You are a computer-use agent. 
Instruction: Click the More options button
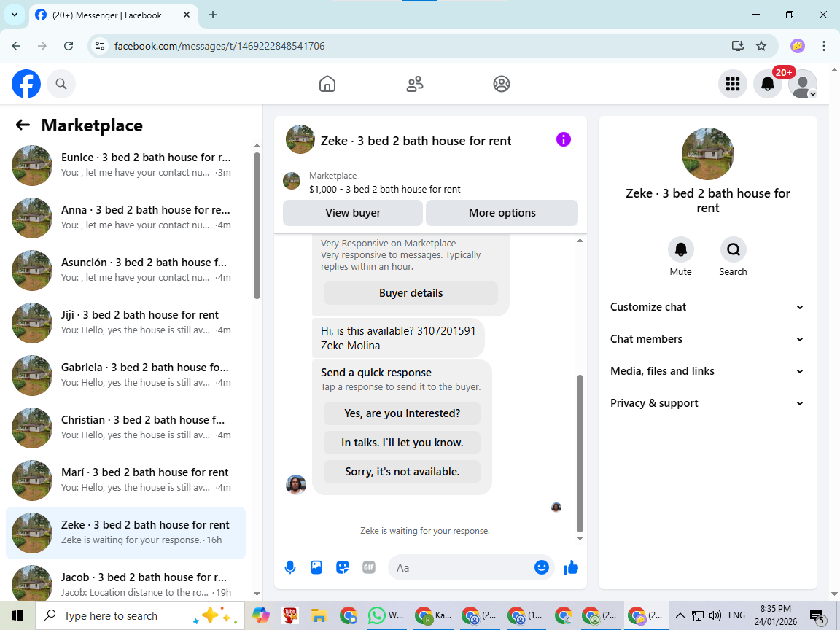pos(502,213)
